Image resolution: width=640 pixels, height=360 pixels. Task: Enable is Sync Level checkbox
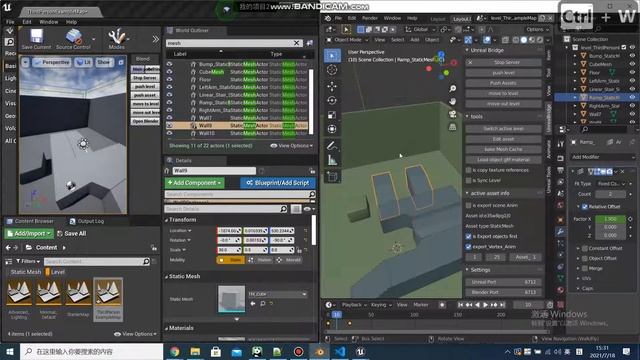pyautogui.click(x=469, y=180)
